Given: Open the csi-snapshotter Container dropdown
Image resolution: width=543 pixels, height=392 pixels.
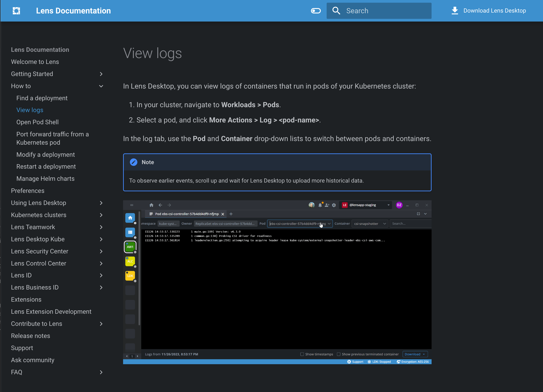Looking at the screenshot, I should coord(369,224).
